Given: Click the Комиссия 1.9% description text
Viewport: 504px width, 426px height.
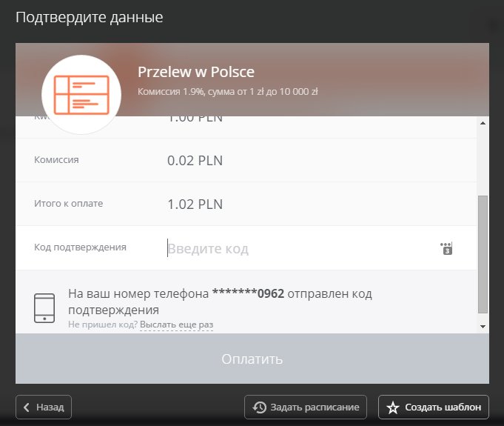Looking at the screenshot, I should click(227, 92).
